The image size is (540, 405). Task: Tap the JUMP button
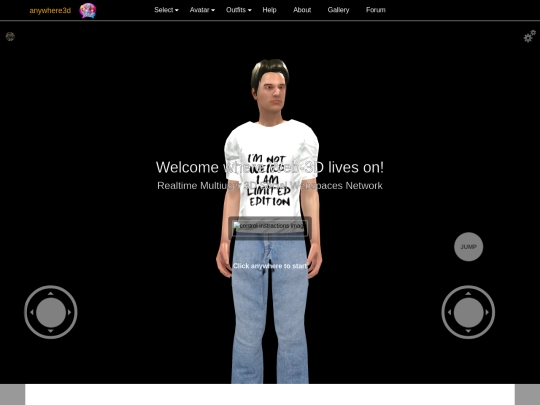click(468, 247)
